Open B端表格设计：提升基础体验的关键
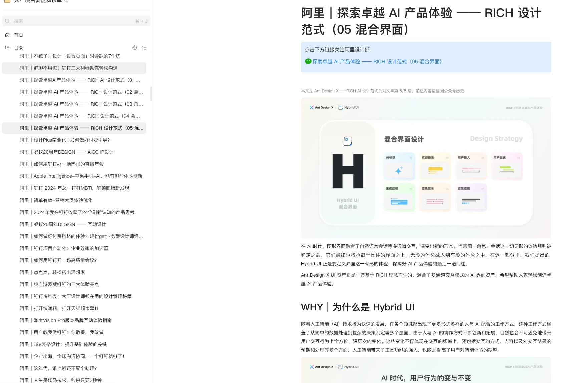588x383 pixels. coord(74,344)
